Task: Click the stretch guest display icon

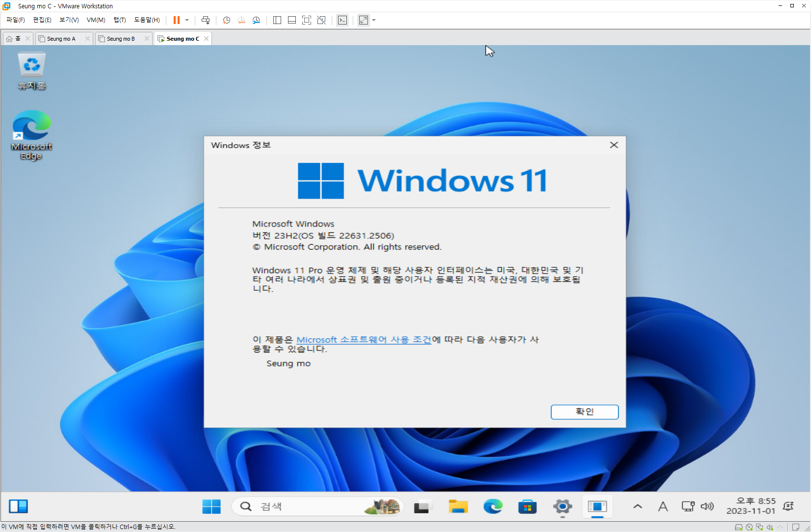Action: tap(364, 20)
